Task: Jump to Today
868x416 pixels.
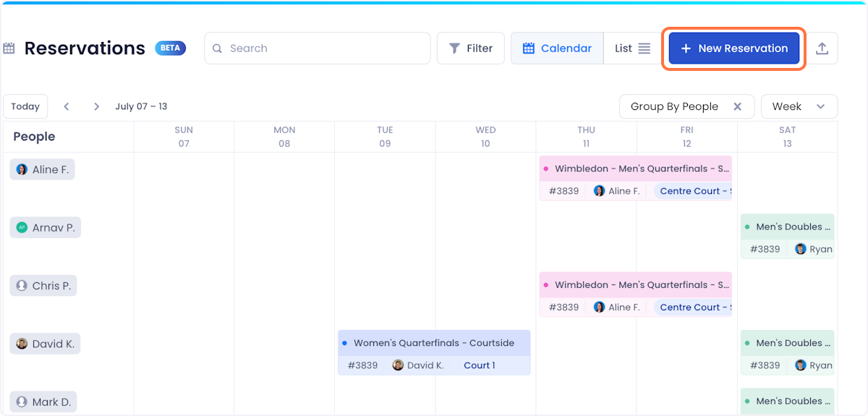Action: pos(25,106)
